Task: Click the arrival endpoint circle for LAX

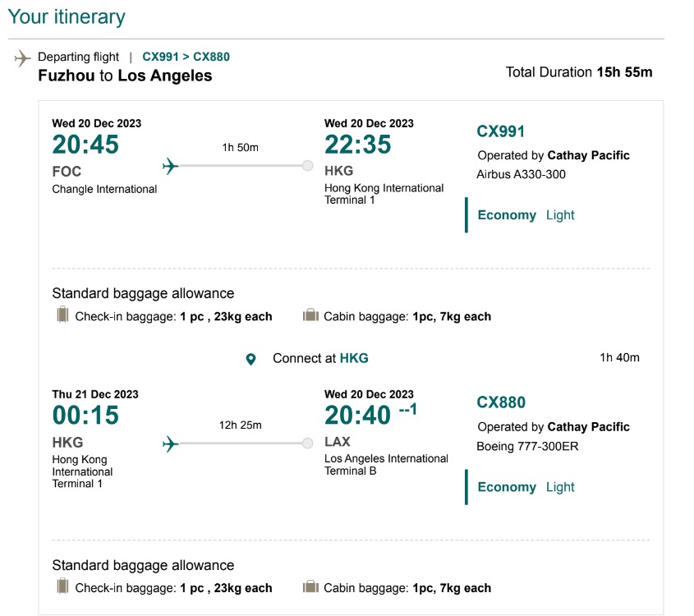Action: point(308,443)
